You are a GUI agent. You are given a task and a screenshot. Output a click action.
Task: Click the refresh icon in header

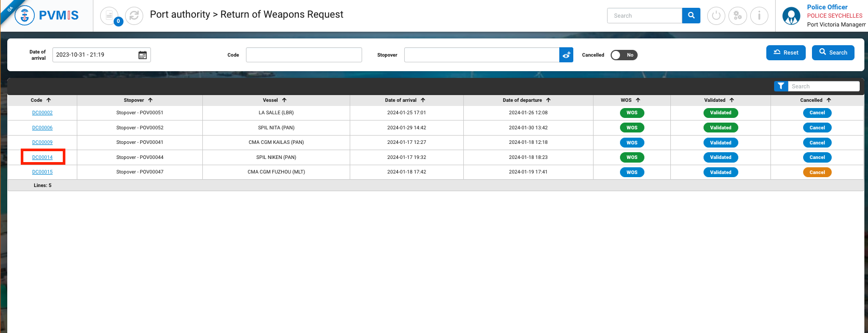click(134, 16)
